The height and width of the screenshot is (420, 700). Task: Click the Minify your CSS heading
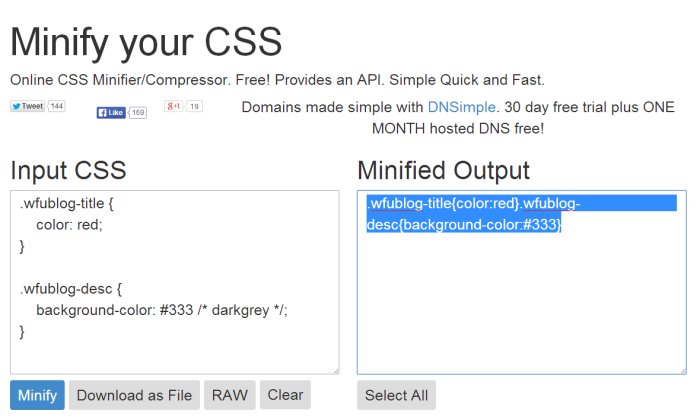click(x=146, y=42)
